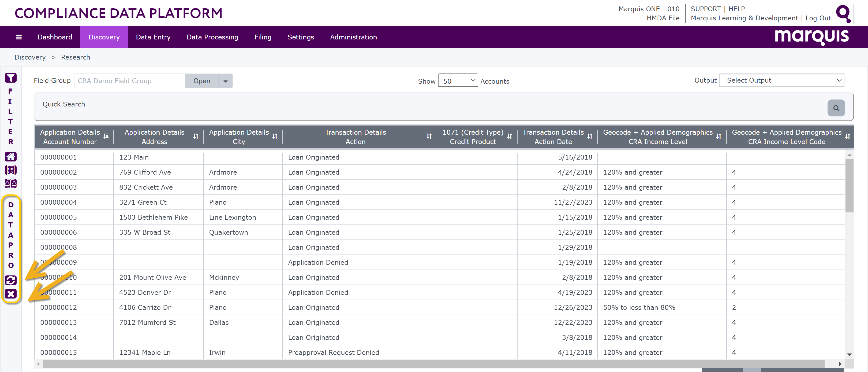Click the scroll down arrow of table
The width and height of the screenshot is (868, 372).
[x=849, y=355]
